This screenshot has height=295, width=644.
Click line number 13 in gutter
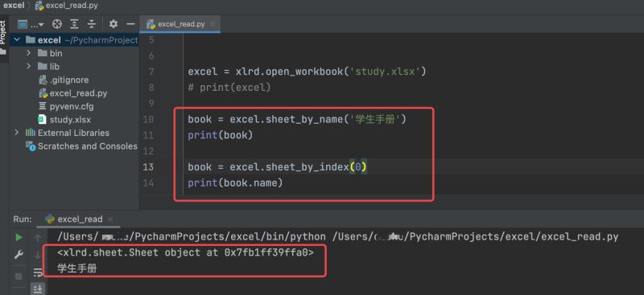(149, 167)
